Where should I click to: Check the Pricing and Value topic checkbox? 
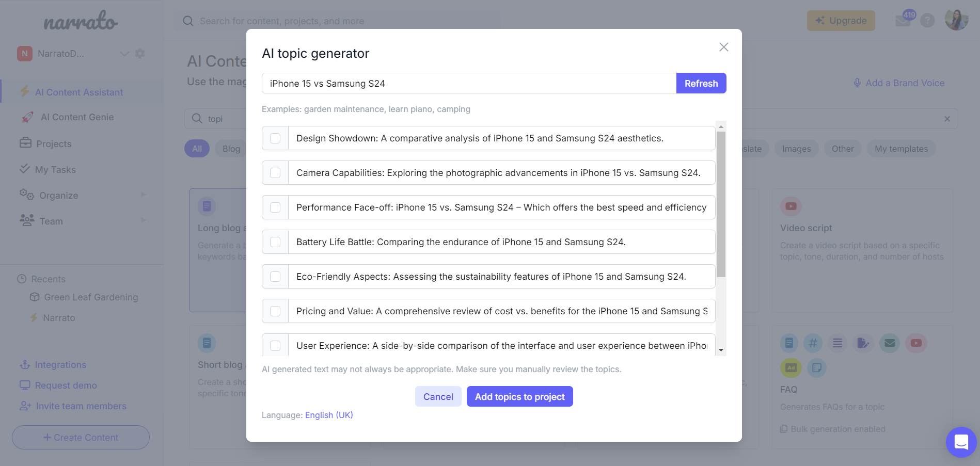[275, 311]
